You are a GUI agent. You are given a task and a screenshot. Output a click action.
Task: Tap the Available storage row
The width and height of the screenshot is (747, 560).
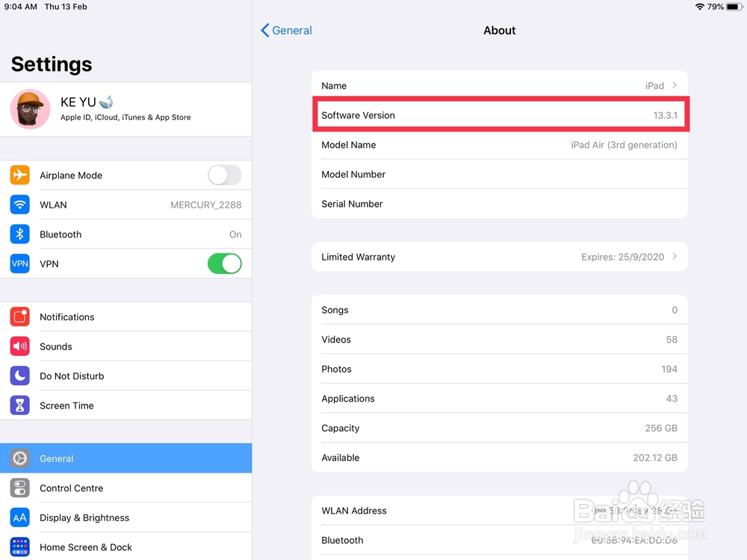click(x=500, y=457)
